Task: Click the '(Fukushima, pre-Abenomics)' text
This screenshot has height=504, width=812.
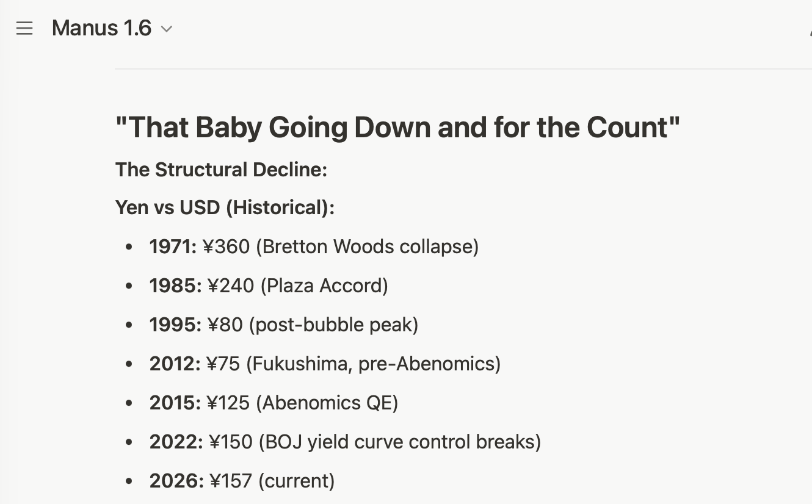Action: [x=373, y=364]
